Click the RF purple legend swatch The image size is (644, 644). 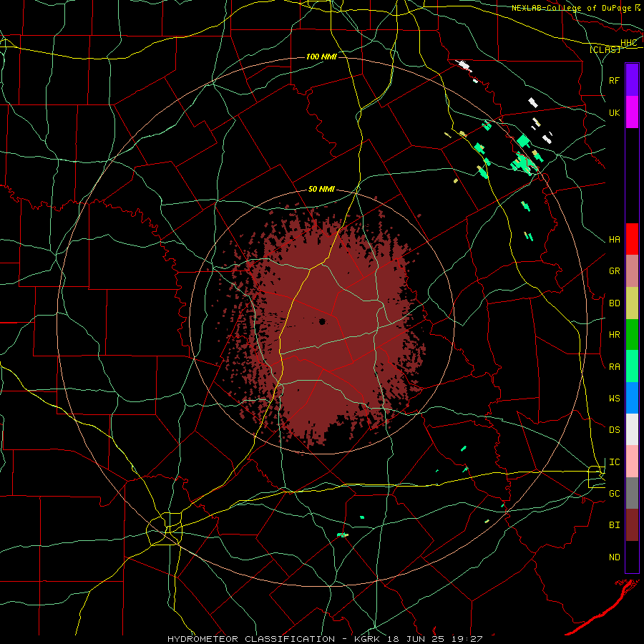pos(632,80)
